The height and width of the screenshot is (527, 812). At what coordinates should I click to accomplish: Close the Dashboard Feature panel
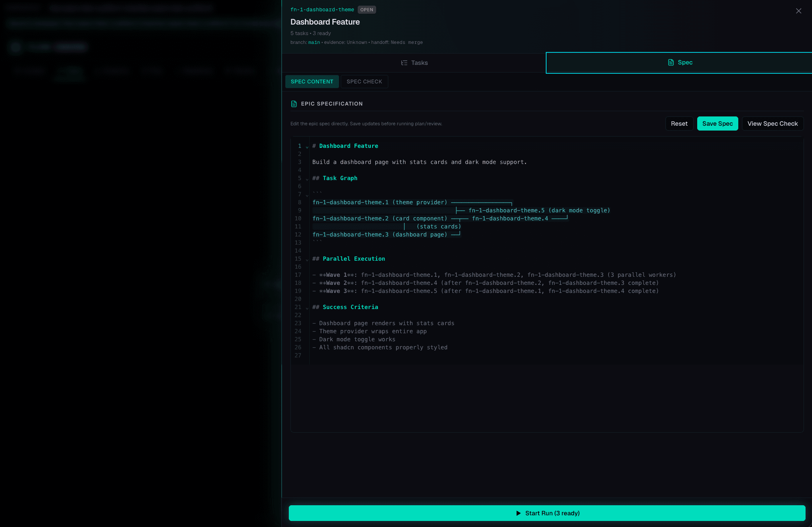798,11
